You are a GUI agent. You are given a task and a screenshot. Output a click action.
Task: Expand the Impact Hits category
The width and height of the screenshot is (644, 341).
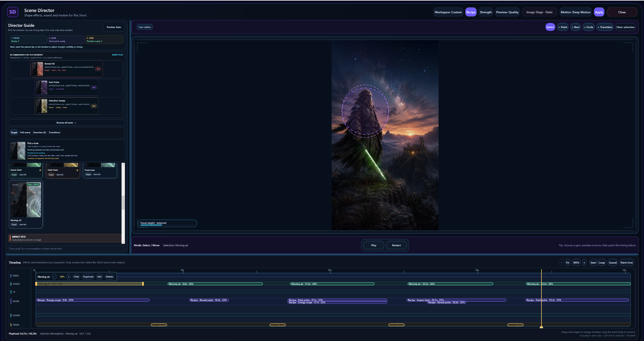(65, 238)
